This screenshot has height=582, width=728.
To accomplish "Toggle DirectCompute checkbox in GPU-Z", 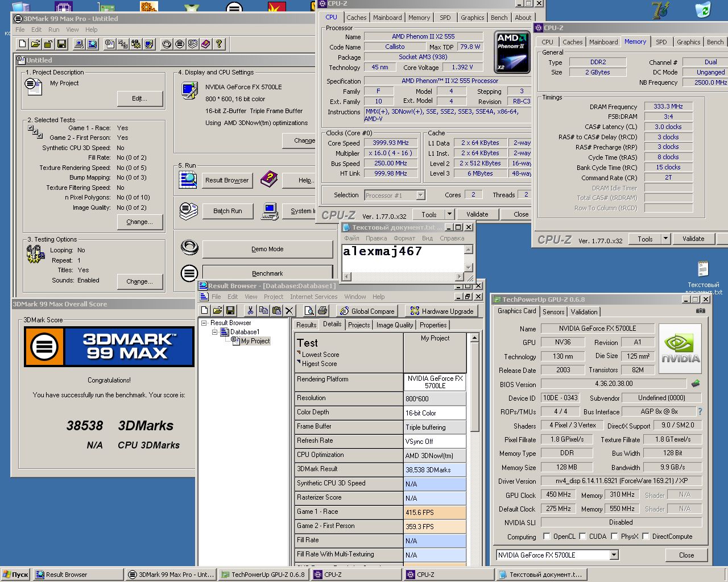I will (646, 536).
